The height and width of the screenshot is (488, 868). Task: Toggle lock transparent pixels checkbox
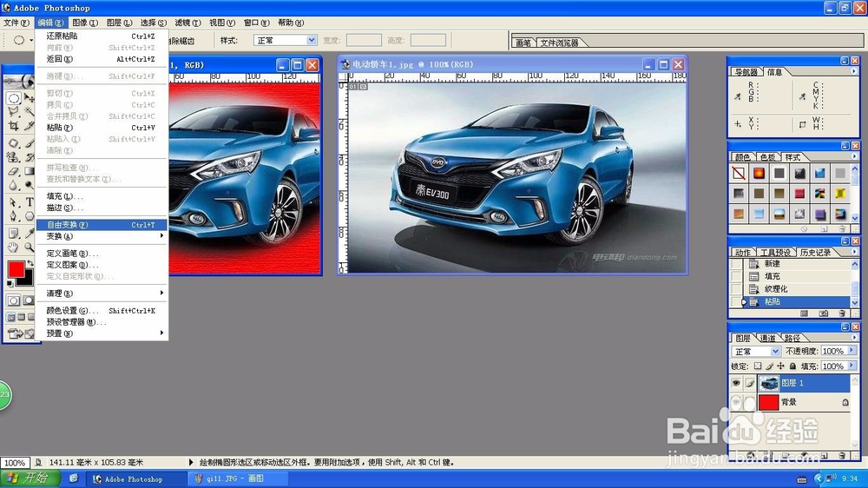pyautogui.click(x=758, y=366)
